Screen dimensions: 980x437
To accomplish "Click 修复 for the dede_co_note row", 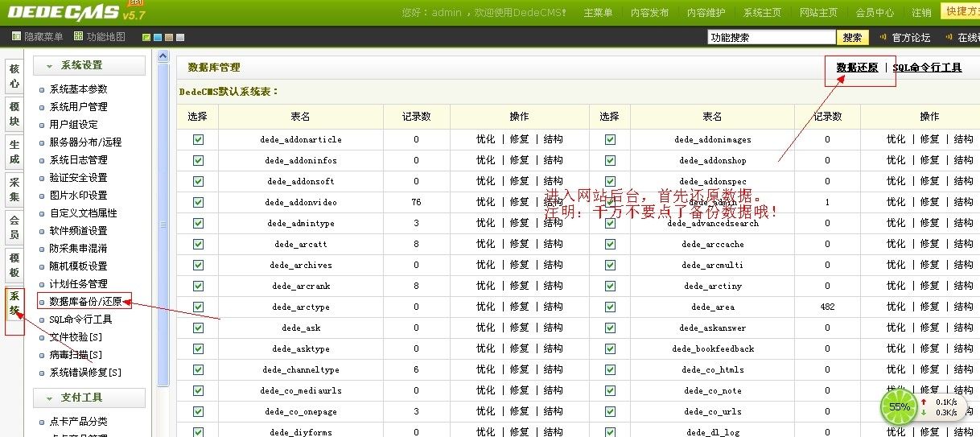I will pyautogui.click(x=930, y=390).
